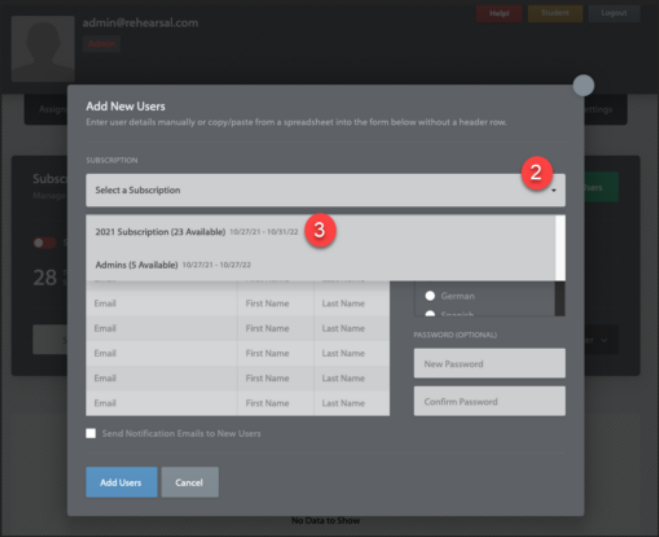
Task: Click the red Admin badge under email
Action: (x=101, y=44)
